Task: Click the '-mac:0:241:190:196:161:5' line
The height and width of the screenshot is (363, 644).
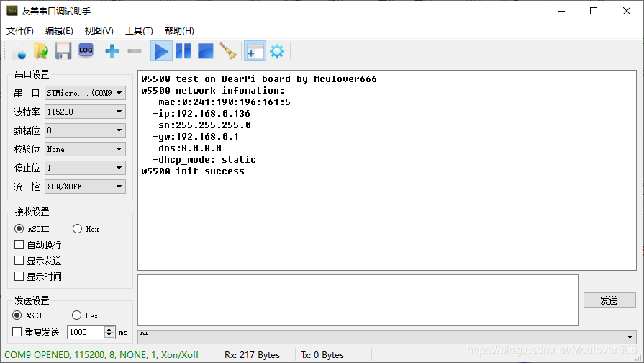Action: [222, 102]
